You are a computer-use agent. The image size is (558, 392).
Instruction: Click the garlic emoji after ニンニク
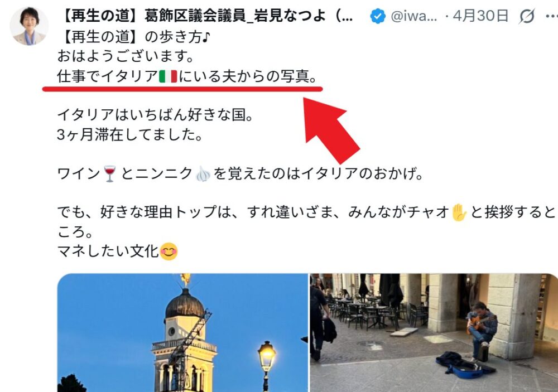click(203, 173)
